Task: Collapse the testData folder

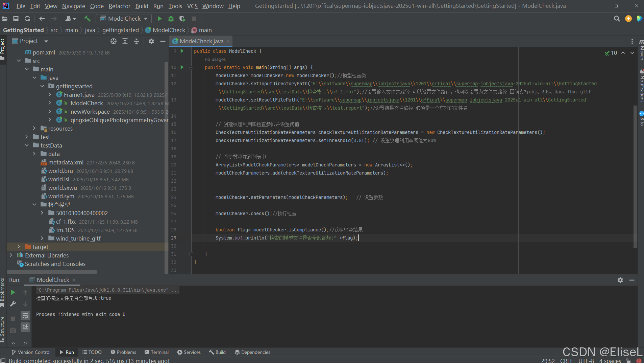Action: point(27,145)
